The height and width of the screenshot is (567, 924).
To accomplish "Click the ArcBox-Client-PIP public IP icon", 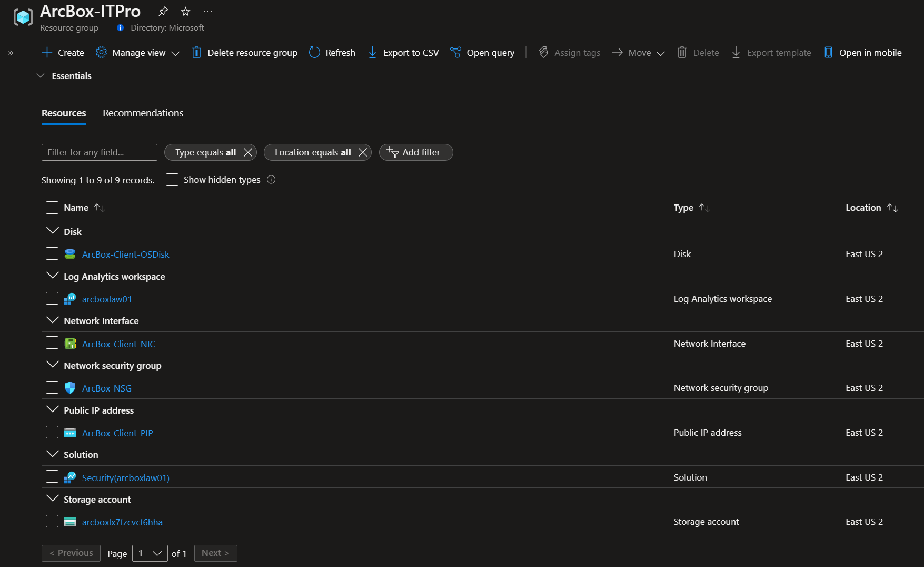I will (70, 433).
